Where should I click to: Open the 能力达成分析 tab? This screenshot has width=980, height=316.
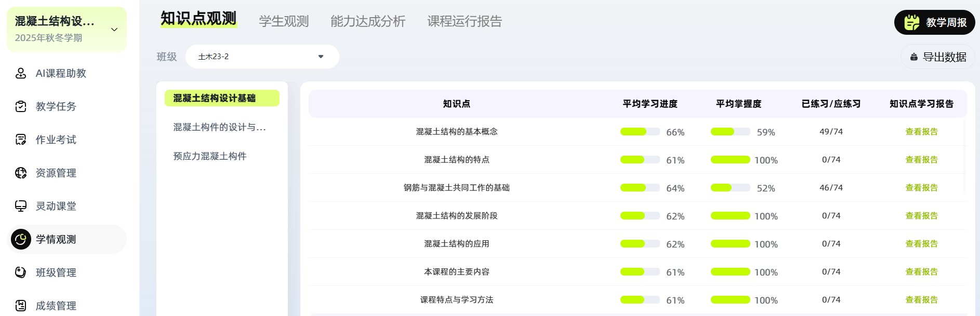368,21
